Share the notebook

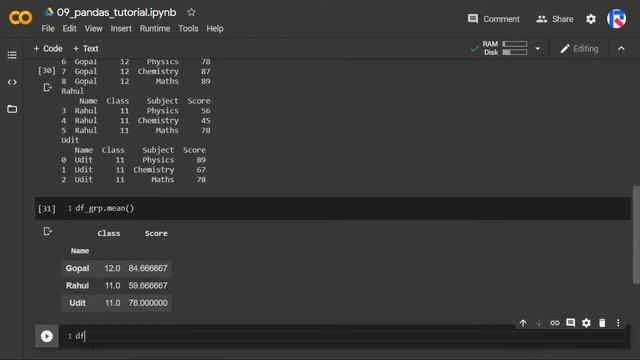(x=555, y=19)
